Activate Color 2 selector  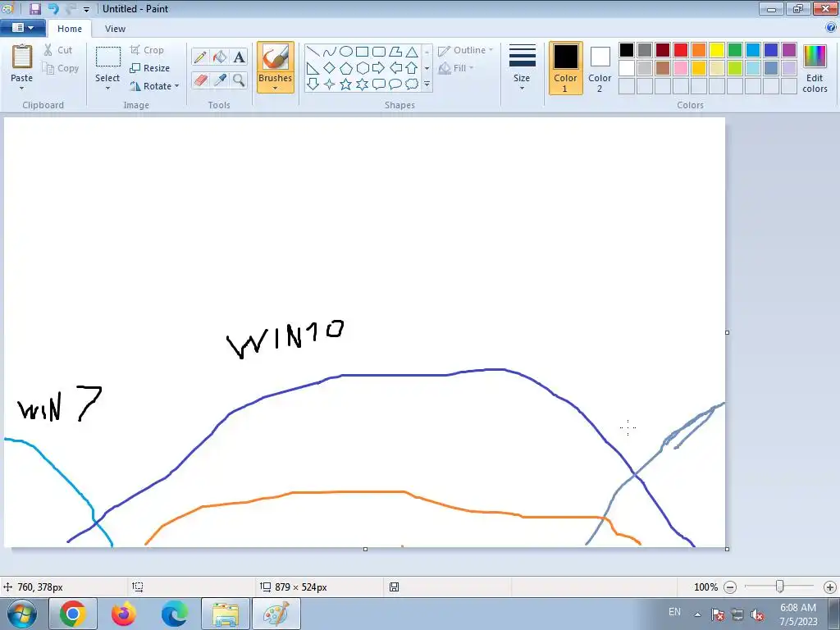tap(600, 68)
